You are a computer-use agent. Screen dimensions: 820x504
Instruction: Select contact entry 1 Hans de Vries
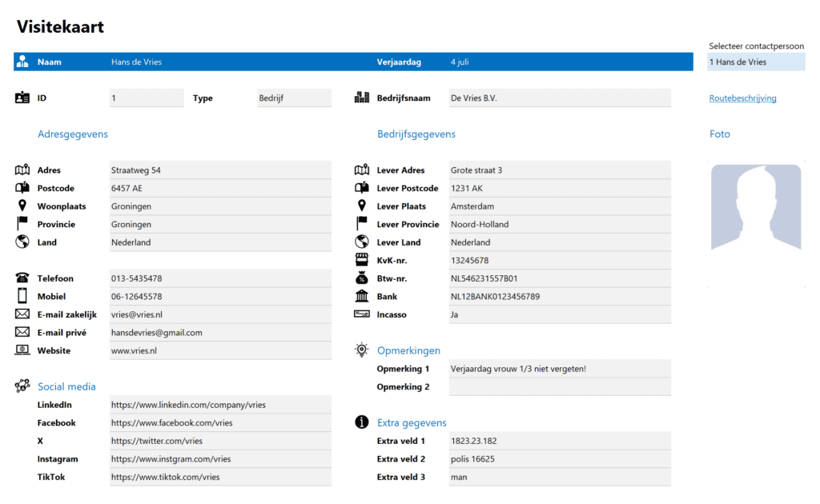(x=755, y=62)
